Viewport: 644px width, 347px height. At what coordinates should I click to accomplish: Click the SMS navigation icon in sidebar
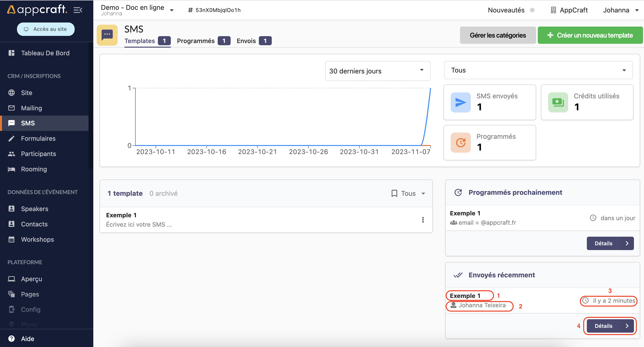coord(11,123)
